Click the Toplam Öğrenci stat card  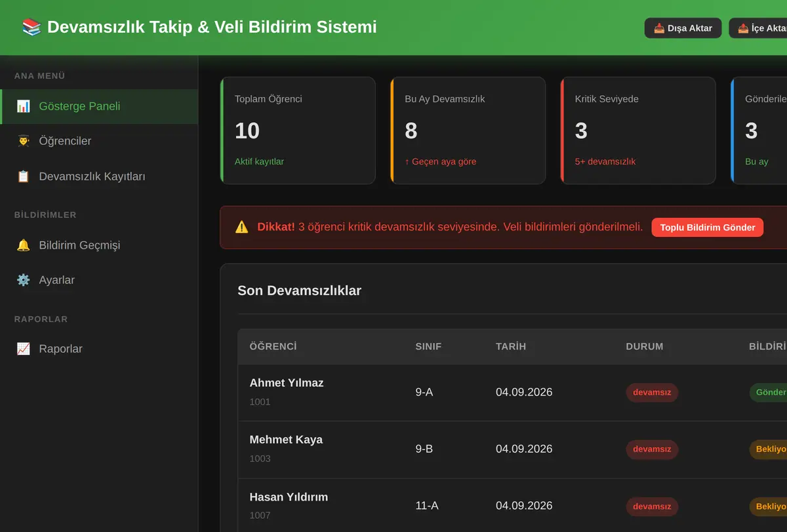pyautogui.click(x=298, y=131)
